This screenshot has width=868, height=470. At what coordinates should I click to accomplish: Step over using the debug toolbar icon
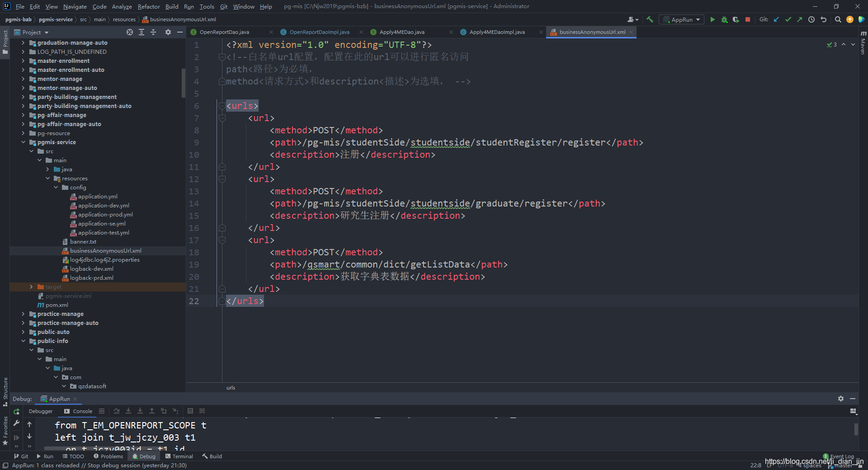(x=117, y=411)
